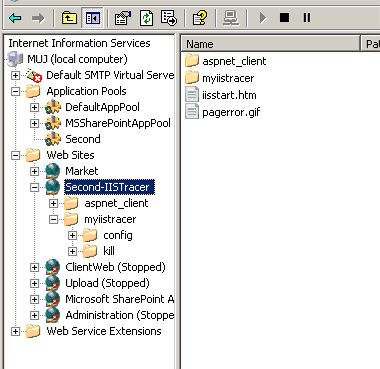The width and height of the screenshot is (380, 369).
Task: Expand the aspnet_client tree folder
Action: point(53,203)
